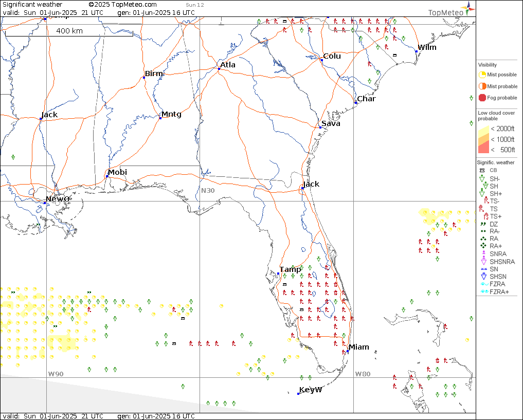Click the N30 latitude label
Viewport: 523px width, 420px height.
pyautogui.click(x=208, y=190)
